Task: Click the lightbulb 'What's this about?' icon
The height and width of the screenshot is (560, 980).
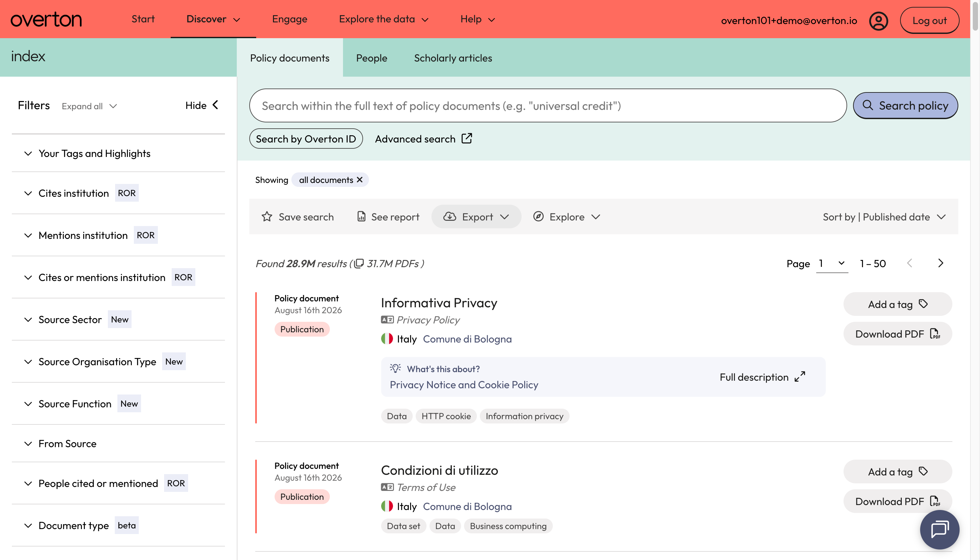Action: [395, 368]
